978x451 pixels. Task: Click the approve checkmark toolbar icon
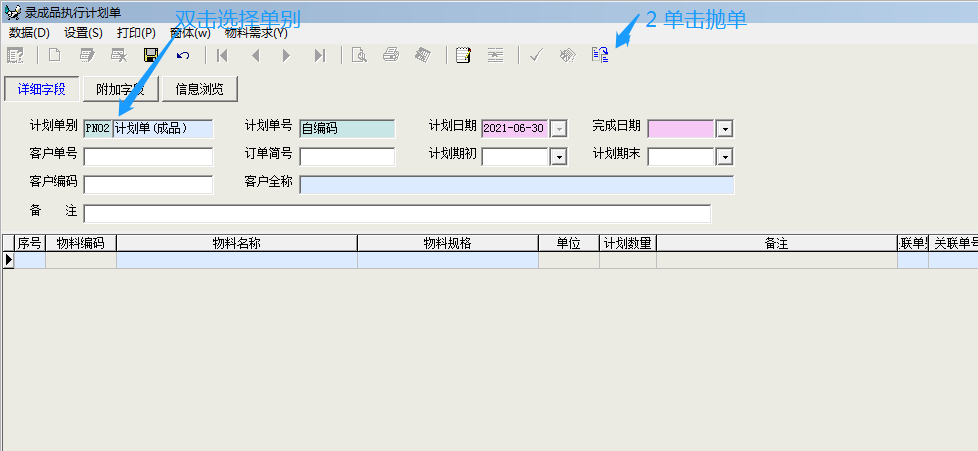[536, 55]
